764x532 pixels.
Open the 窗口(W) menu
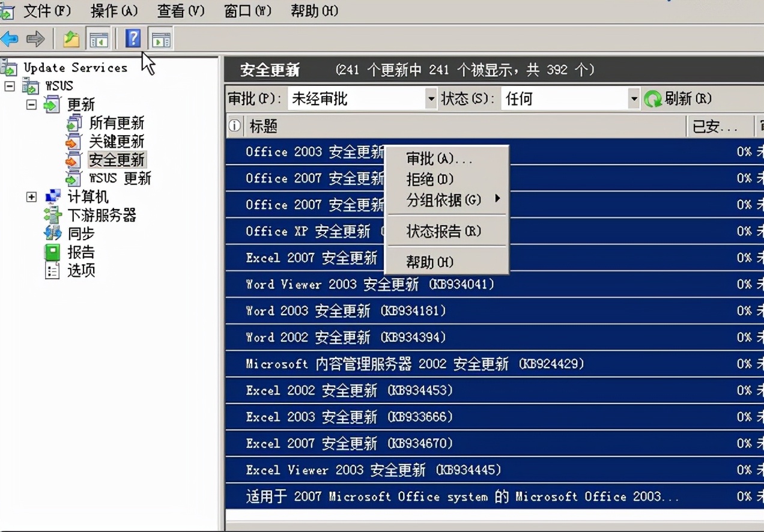(x=247, y=11)
